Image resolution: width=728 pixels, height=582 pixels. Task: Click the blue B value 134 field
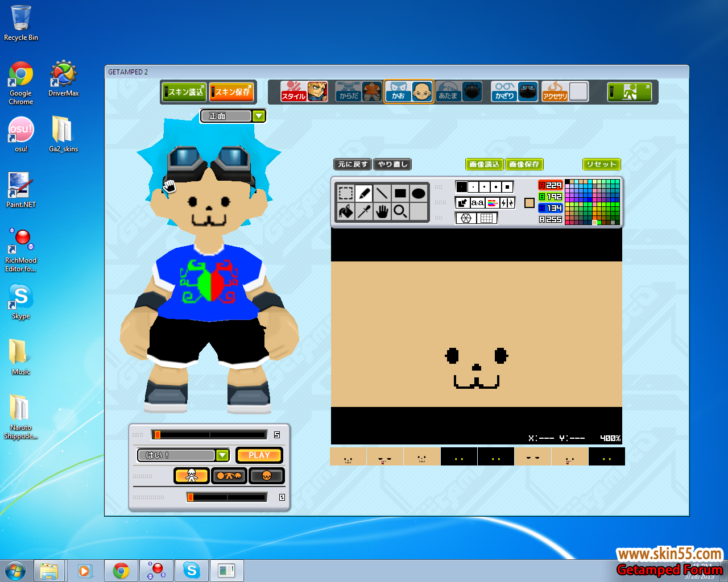coord(551,208)
